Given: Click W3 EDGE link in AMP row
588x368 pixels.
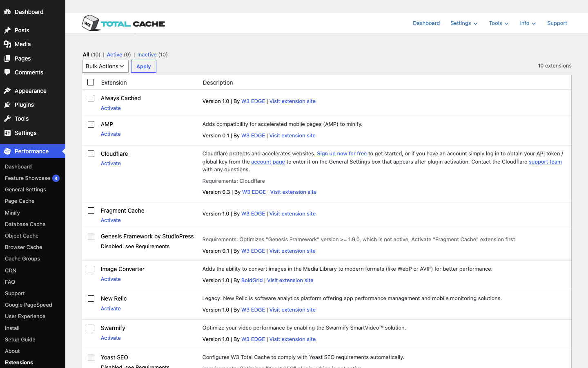Looking at the screenshot, I should (x=253, y=136).
